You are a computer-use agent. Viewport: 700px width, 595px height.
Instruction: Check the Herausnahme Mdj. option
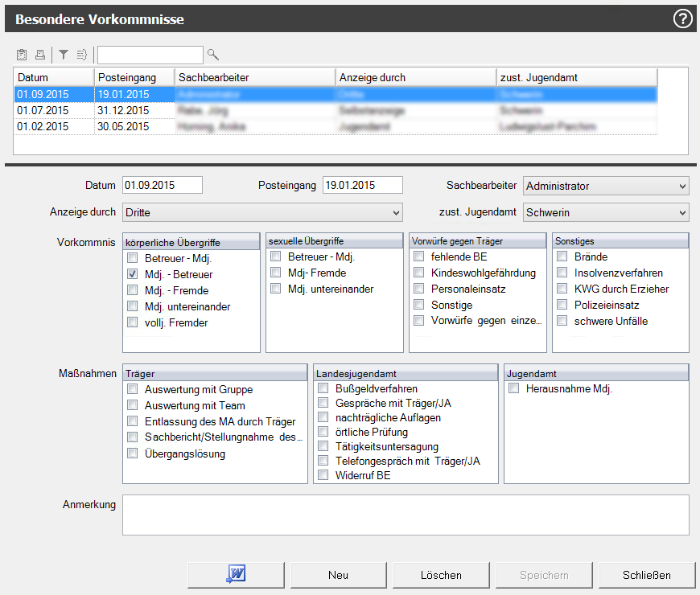point(514,389)
